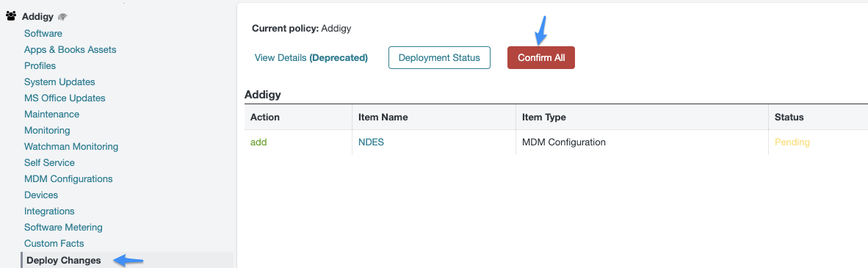
Task: Open Apps & Books Assets
Action: [70, 50]
